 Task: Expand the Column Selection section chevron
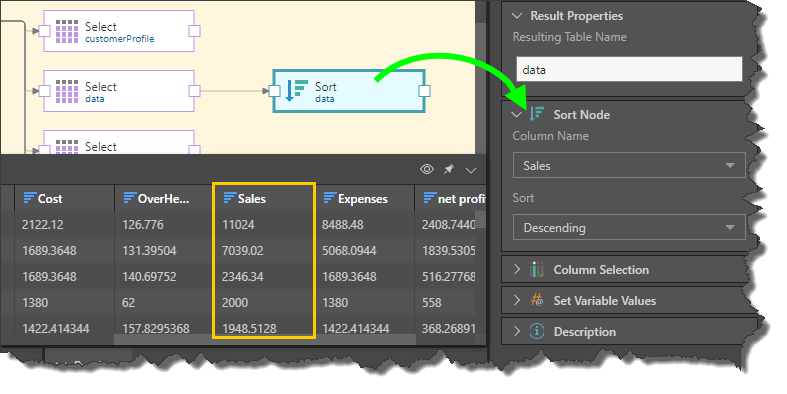click(517, 270)
